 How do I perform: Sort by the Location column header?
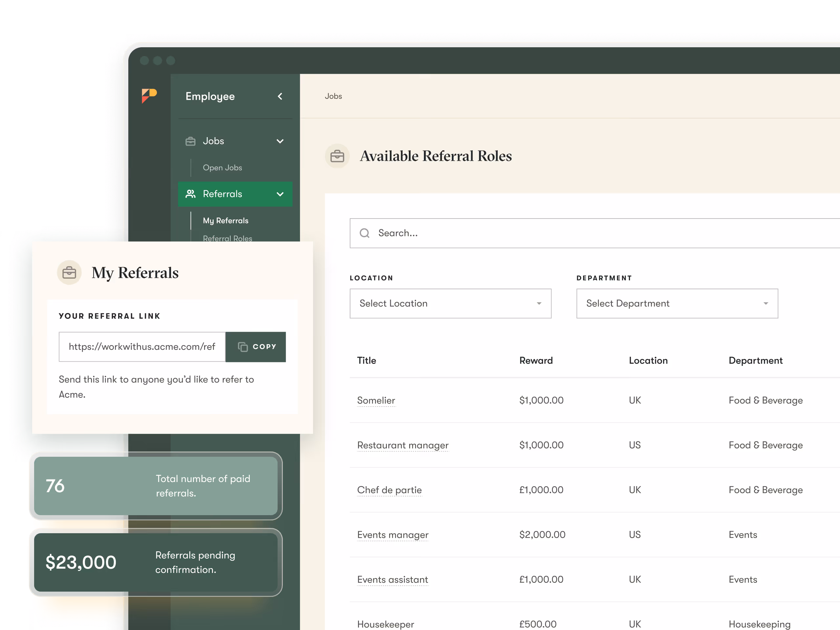click(x=648, y=360)
